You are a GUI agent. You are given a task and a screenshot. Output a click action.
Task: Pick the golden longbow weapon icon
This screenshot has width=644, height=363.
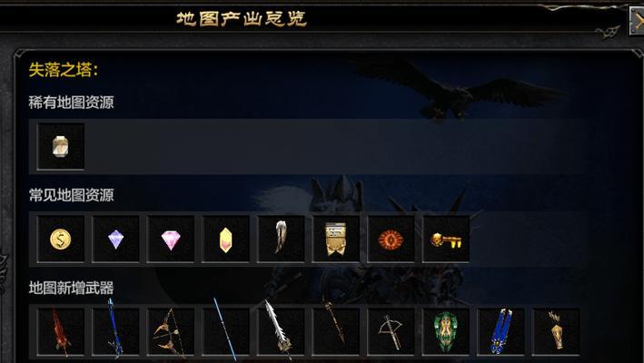coord(171,332)
